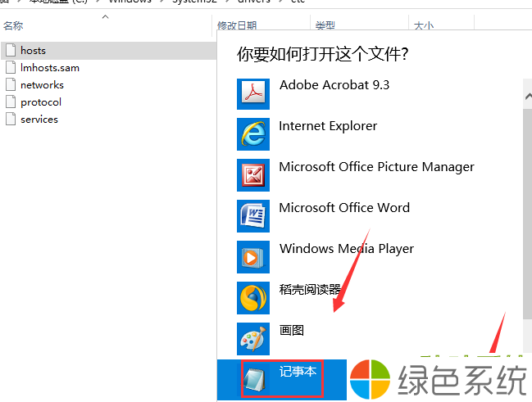The width and height of the screenshot is (532, 402).
Task: Choose Adobe Acrobat 9.3 text label
Action: pyautogui.click(x=334, y=85)
